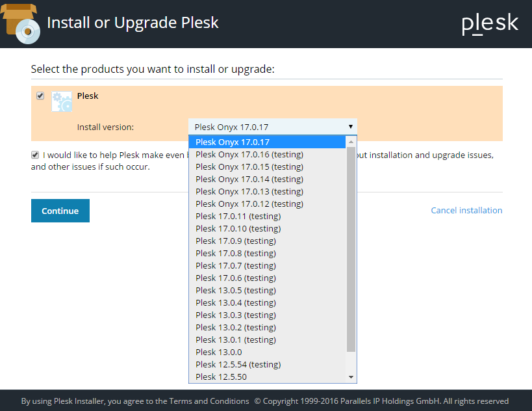The height and width of the screenshot is (411, 532).
Task: Pick Plesk 12.5.54 (testing) option
Action: coord(238,364)
